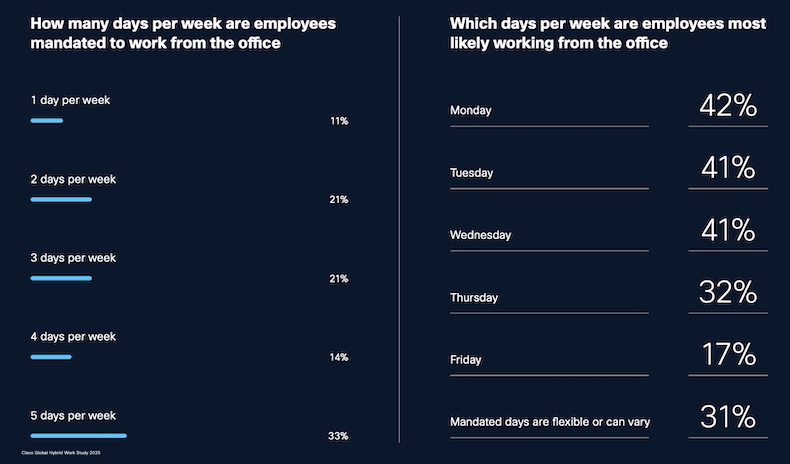
Task: Click the '4 days per week' bar
Action: (51, 357)
